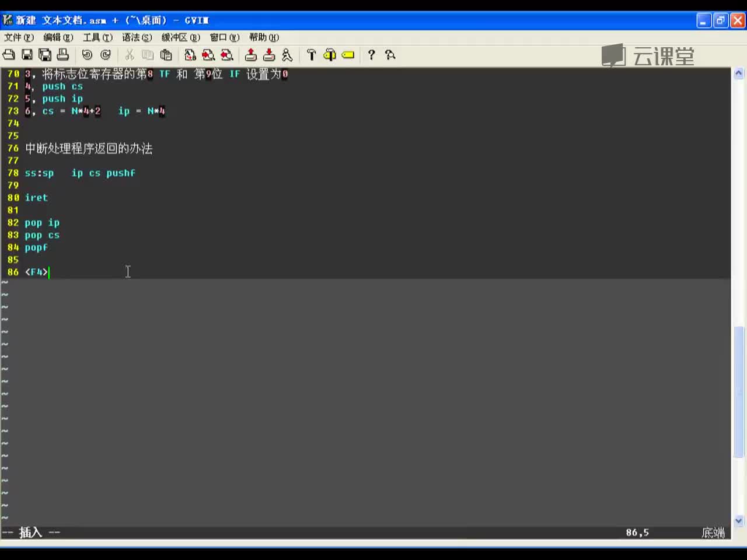Image resolution: width=747 pixels, height=560 pixels.
Task: Click on 'popf' in line 84
Action: point(36,247)
